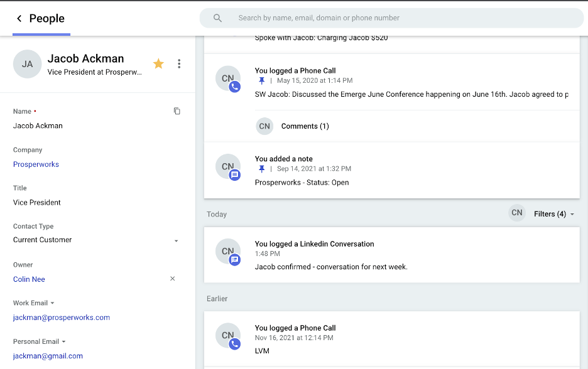Screen dimensions: 588x369
Task: Unpin the May 15, 2020 phone call
Action: 262,80
